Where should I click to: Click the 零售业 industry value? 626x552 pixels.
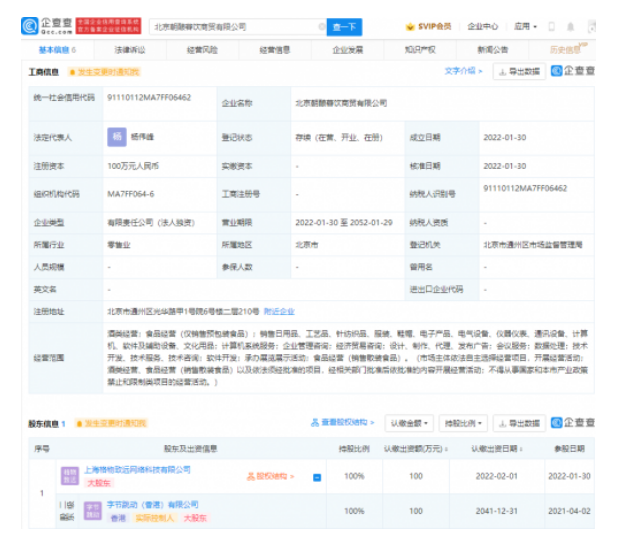[119, 245]
